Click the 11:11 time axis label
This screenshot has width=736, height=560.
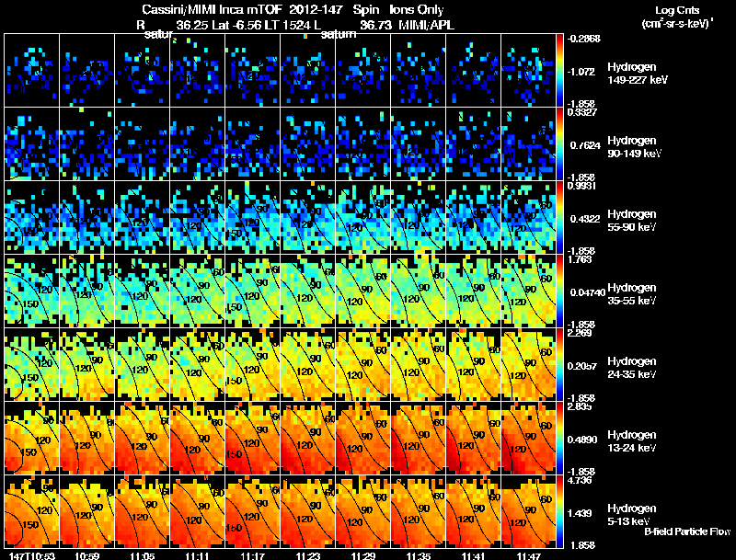tap(197, 555)
